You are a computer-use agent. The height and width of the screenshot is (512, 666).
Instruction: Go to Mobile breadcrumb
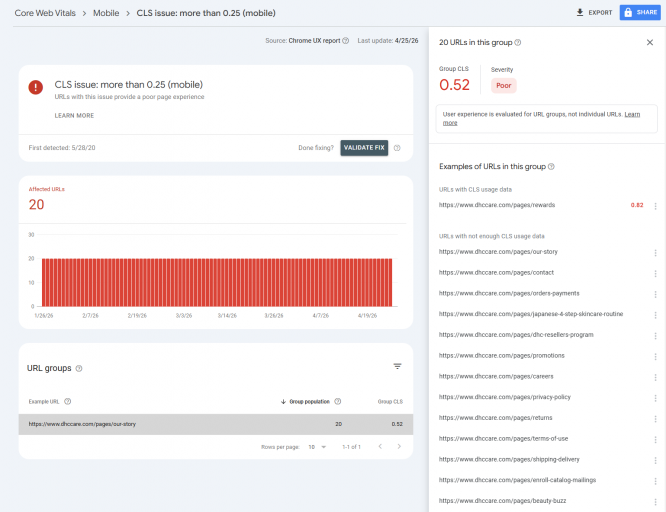coord(106,13)
